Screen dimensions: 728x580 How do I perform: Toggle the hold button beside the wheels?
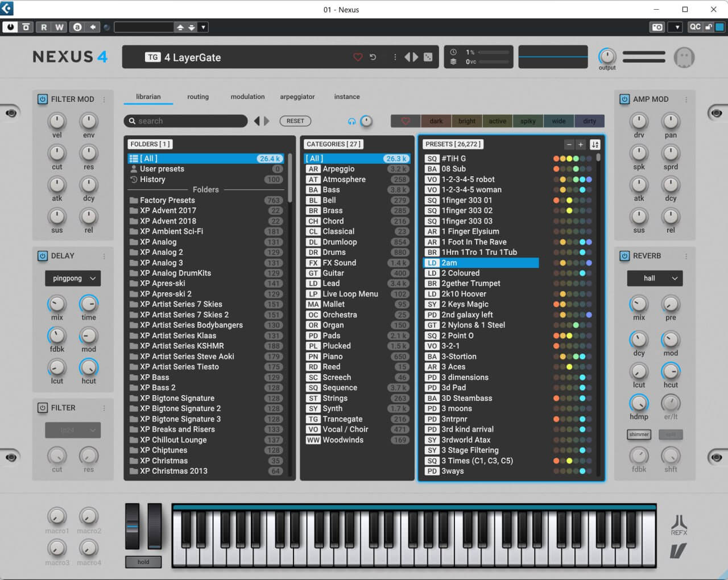coord(143,562)
